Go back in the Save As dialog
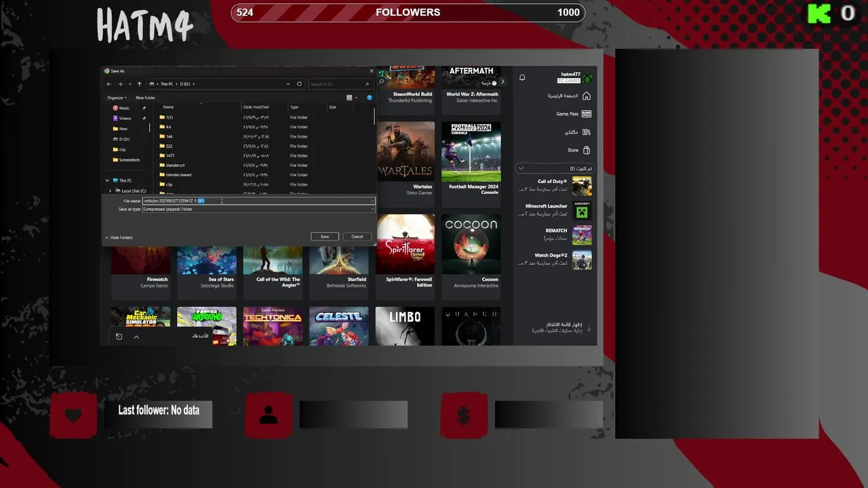Image resolution: width=868 pixels, height=488 pixels. click(108, 84)
